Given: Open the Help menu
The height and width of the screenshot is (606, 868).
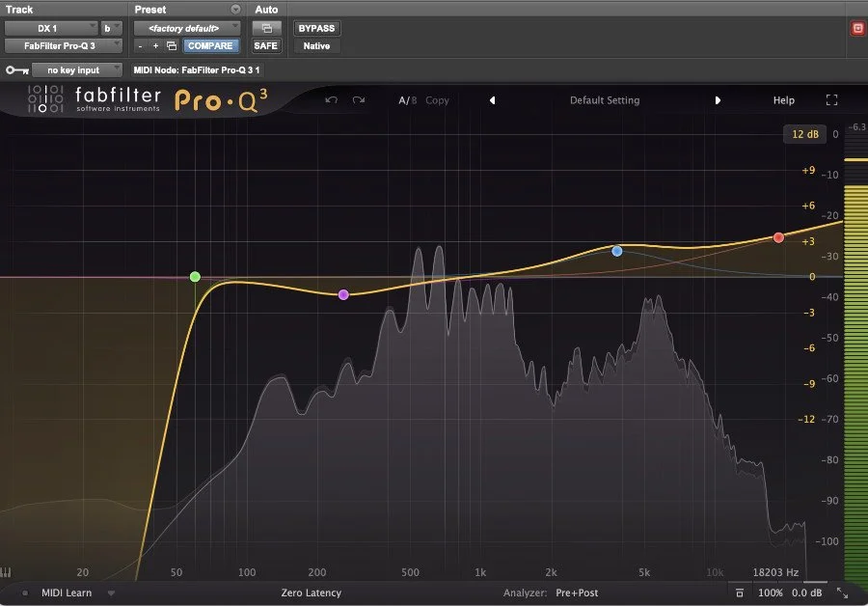Looking at the screenshot, I should pyautogui.click(x=784, y=100).
